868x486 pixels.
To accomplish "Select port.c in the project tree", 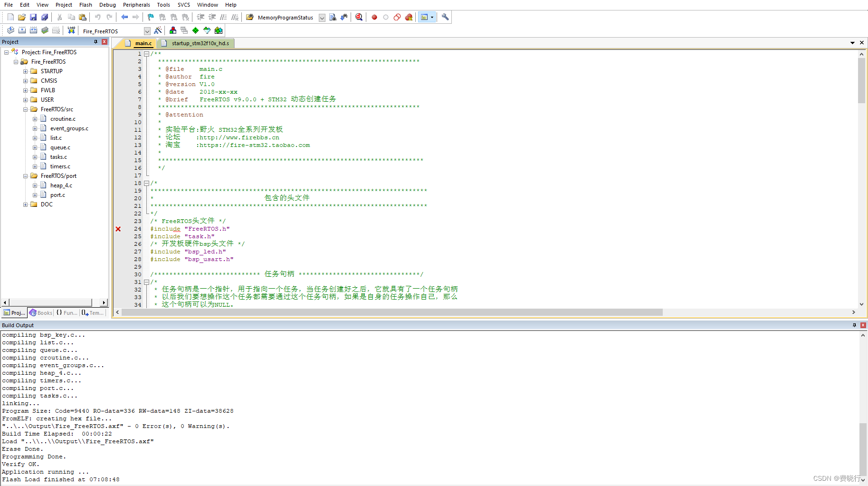I will 57,195.
